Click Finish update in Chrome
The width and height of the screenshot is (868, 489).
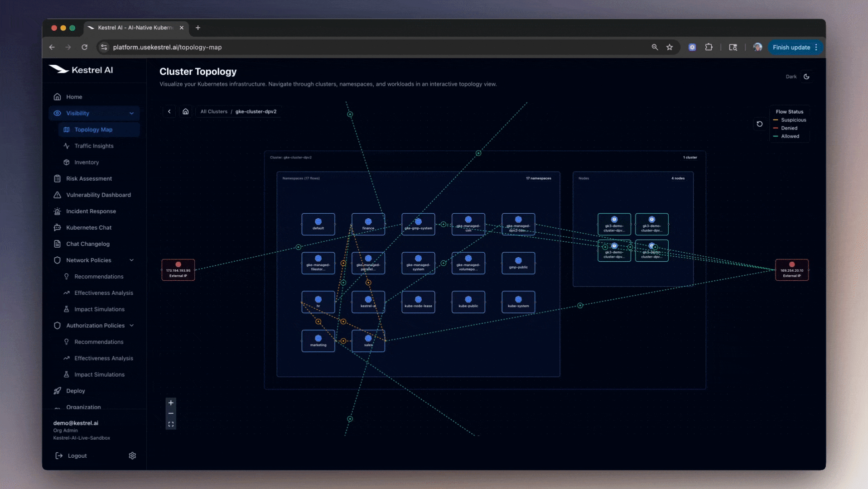click(791, 47)
